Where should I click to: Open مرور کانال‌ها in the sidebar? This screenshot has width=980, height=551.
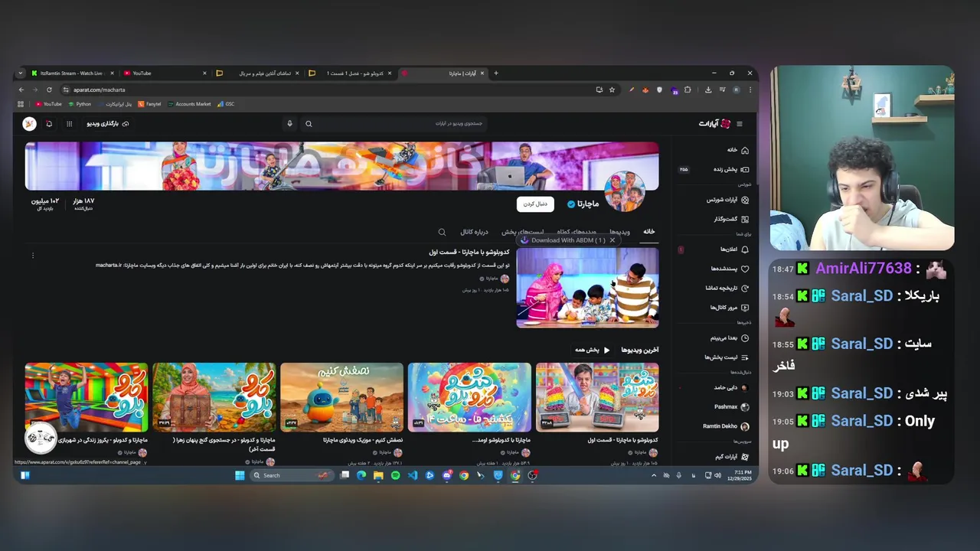tap(730, 307)
